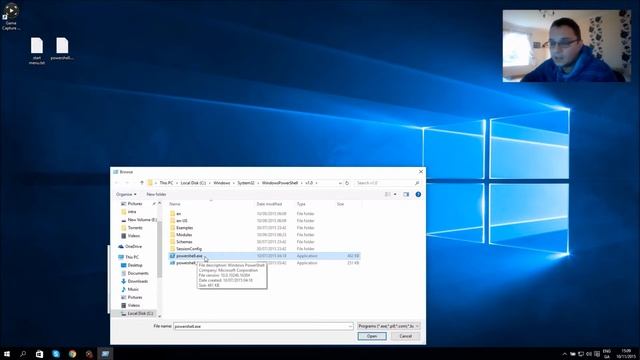Expand the File name history dropdown
The width and height of the screenshot is (640, 360).
pos(350,326)
